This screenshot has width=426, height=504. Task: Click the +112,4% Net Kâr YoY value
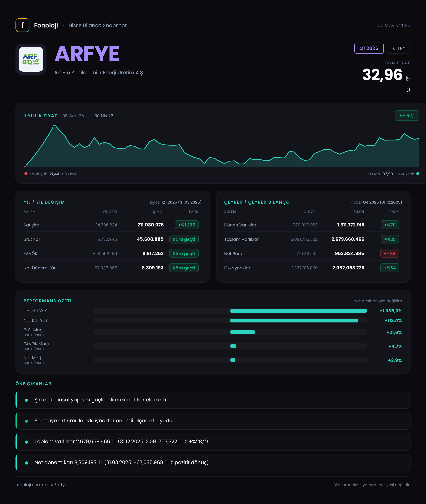393,321
